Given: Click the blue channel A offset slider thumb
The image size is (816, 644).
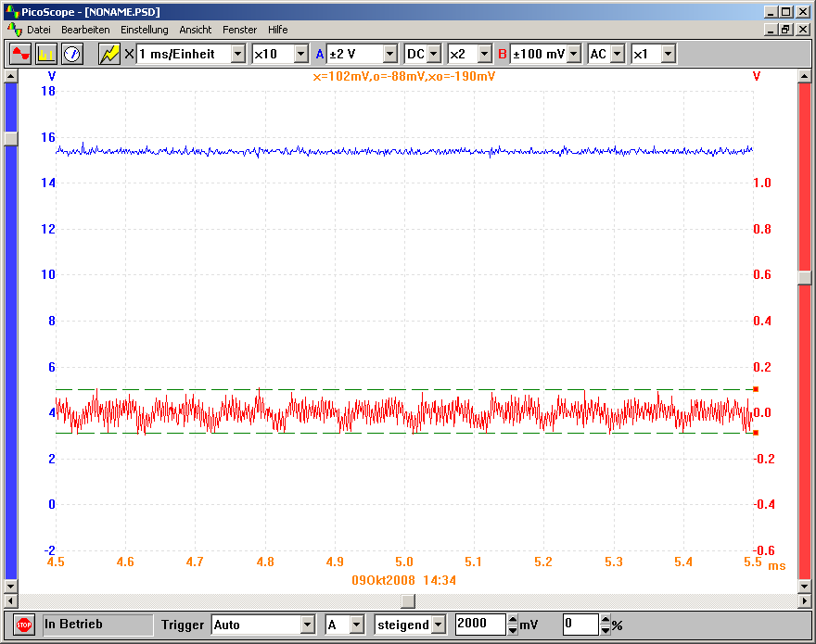Looking at the screenshot, I should coord(11,138).
